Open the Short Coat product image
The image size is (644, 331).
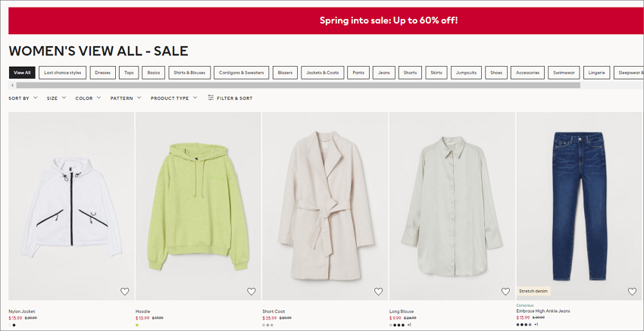tap(325, 206)
